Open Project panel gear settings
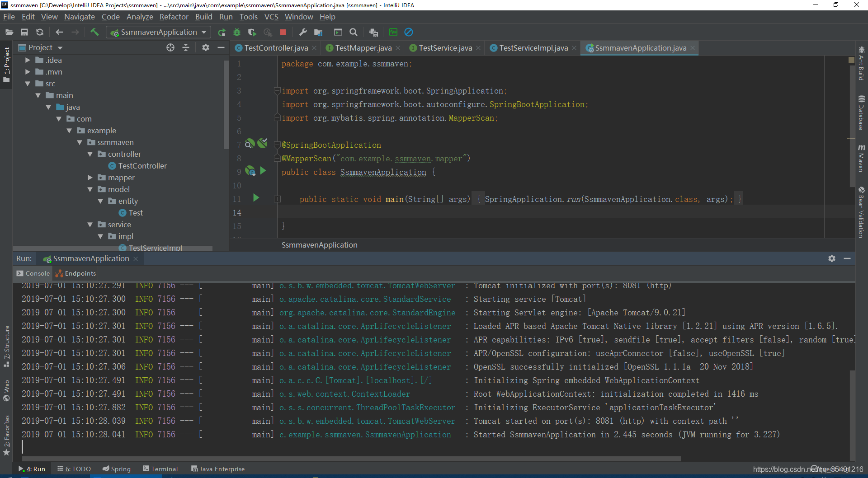 tap(206, 47)
